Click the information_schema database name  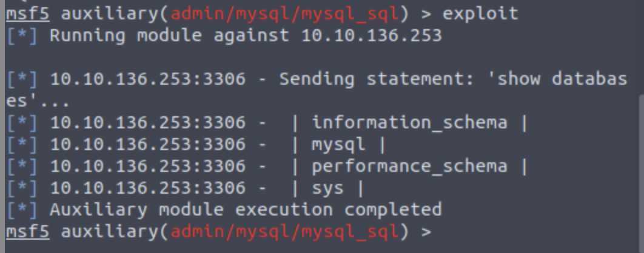coord(409,122)
